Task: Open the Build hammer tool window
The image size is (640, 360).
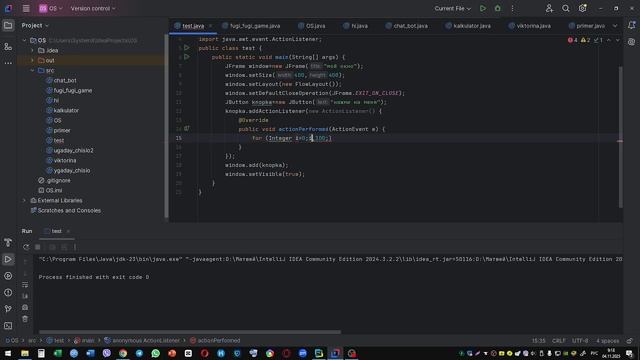Action: (8, 242)
